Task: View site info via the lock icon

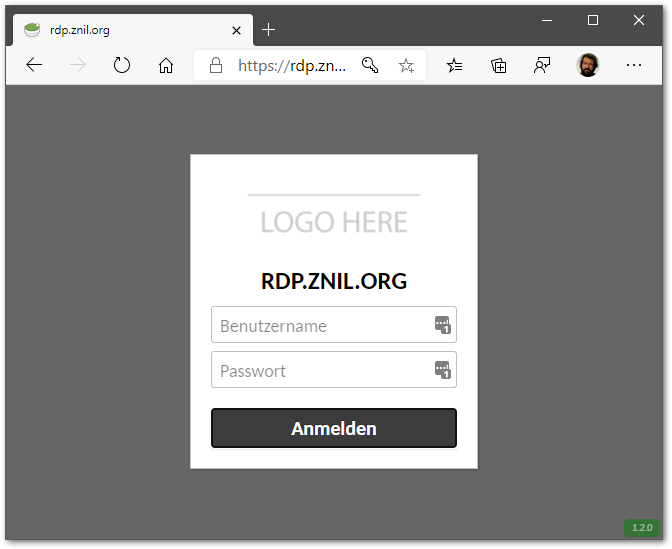Action: pos(215,66)
